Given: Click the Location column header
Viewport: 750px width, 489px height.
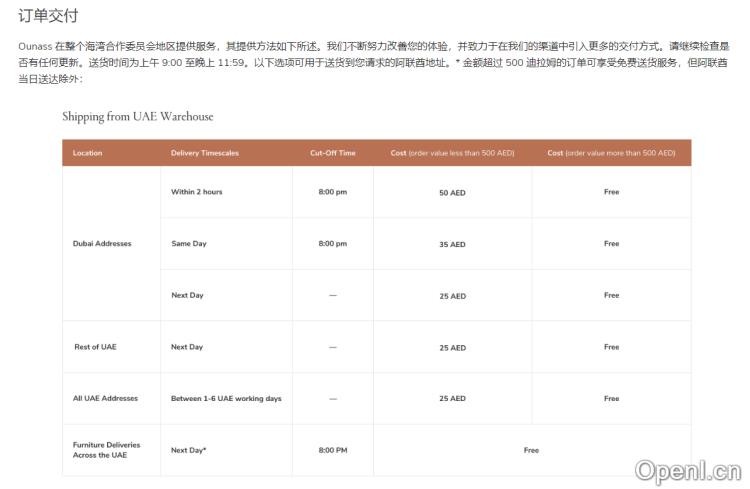Looking at the screenshot, I should click(x=87, y=153).
